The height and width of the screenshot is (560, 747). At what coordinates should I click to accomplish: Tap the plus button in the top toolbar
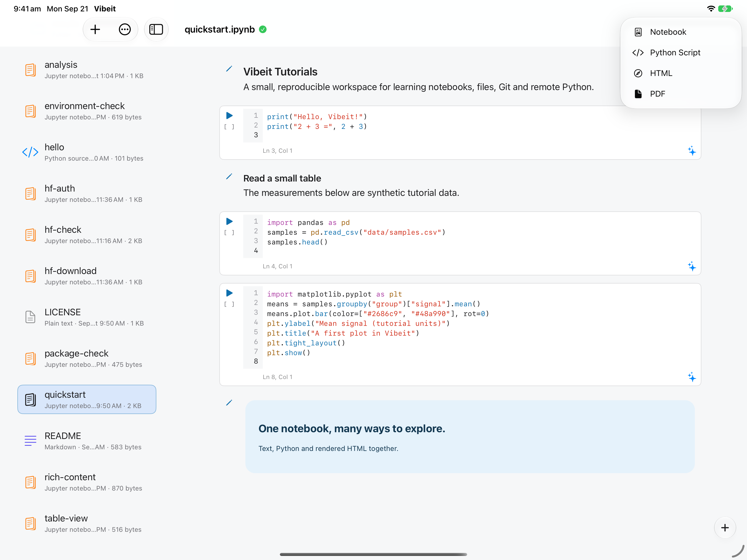[95, 30]
